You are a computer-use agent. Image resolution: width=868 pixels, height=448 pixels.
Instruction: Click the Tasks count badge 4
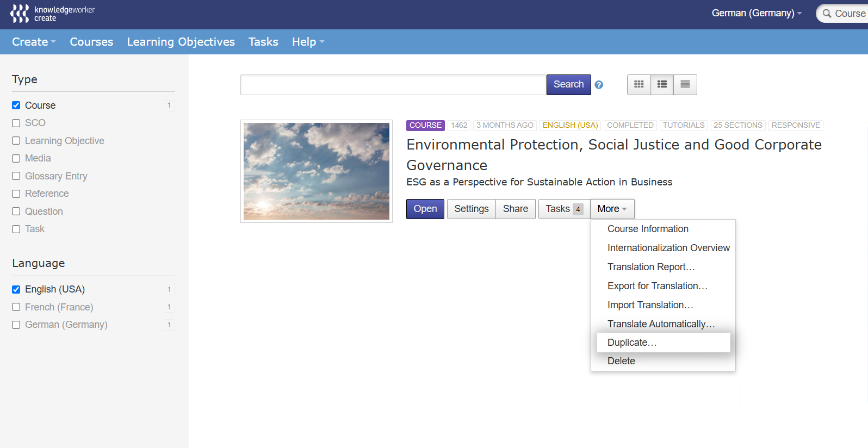(x=578, y=209)
